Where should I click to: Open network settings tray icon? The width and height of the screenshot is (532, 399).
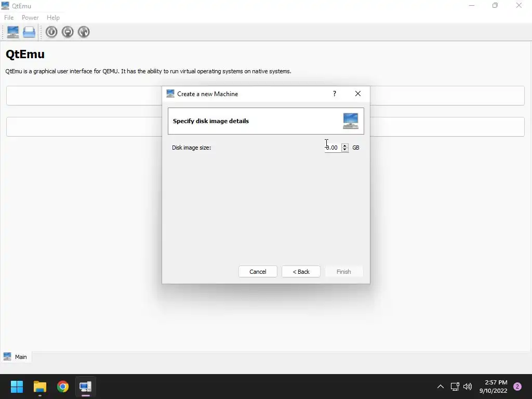click(x=455, y=387)
